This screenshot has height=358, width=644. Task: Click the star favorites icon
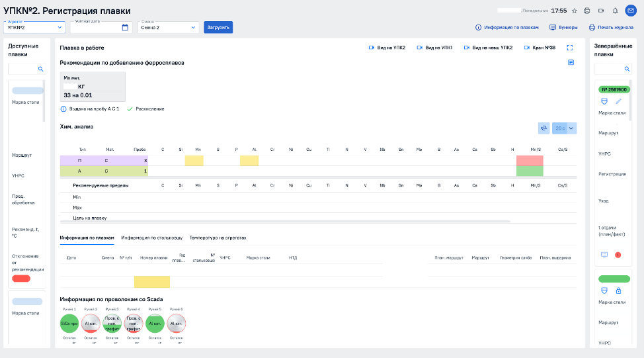pos(573,11)
